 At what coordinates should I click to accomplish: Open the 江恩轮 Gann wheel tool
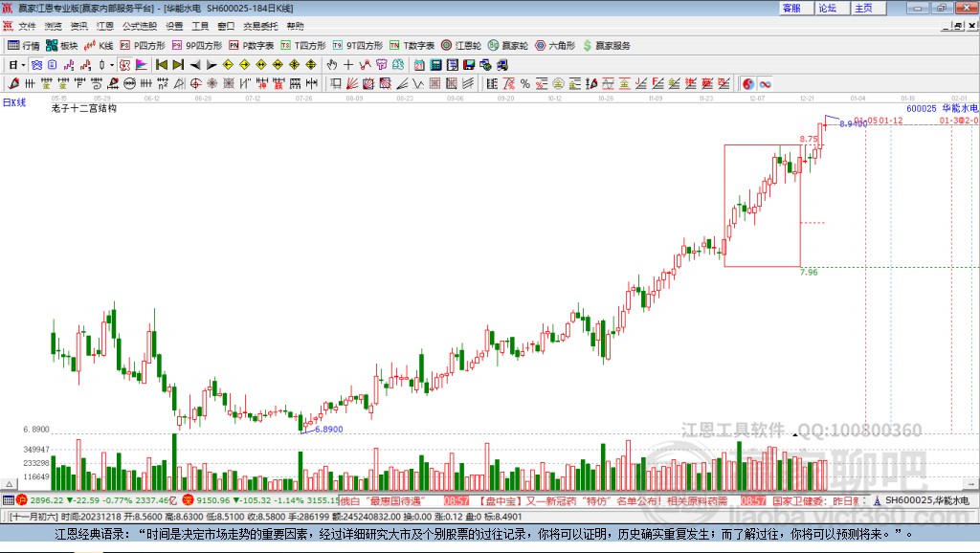pyautogui.click(x=461, y=45)
